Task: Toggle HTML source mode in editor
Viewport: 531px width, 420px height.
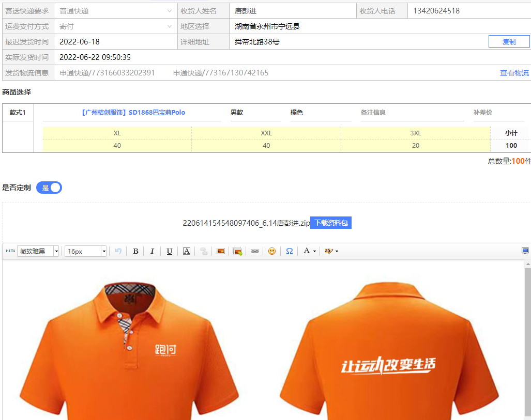Action: click(x=10, y=251)
